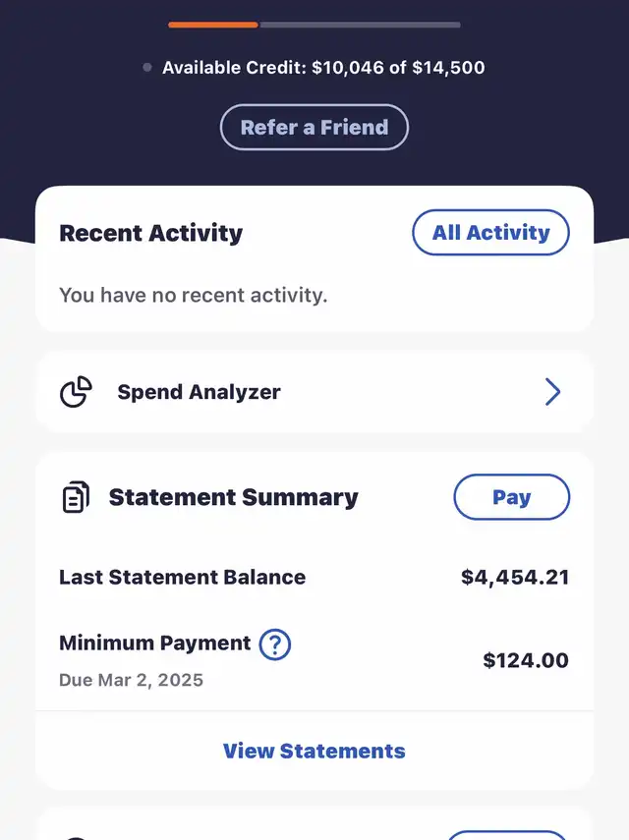Click the orange credit usage progress bar

click(213, 25)
